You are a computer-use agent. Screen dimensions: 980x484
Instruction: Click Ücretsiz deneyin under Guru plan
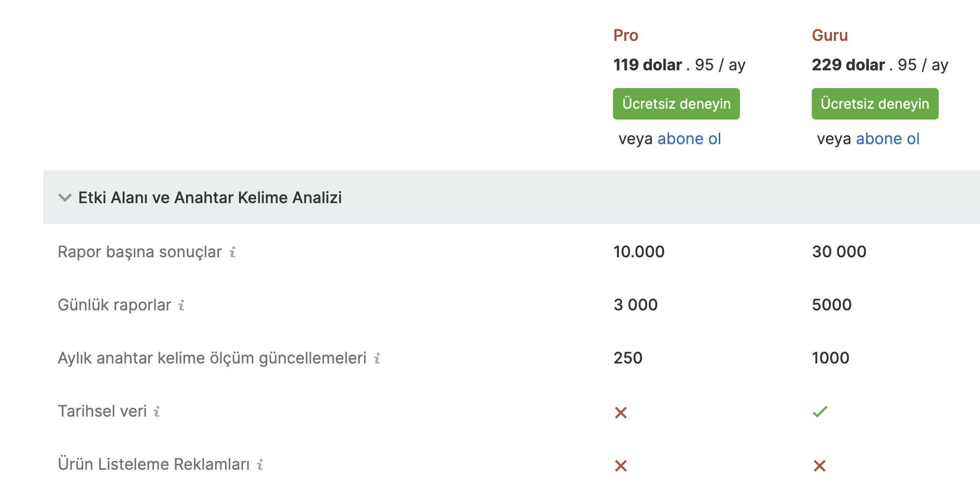[x=875, y=104]
